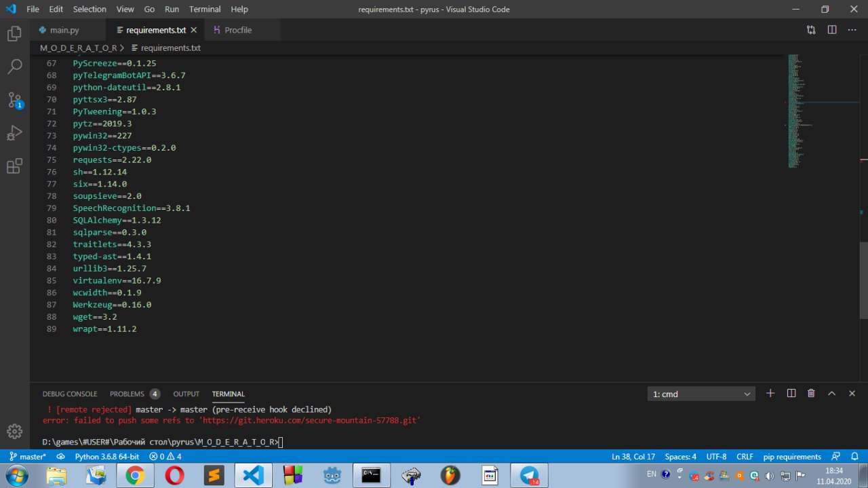
Task: Click Synchronize Changes cloud icon in status bar
Action: pos(60,457)
